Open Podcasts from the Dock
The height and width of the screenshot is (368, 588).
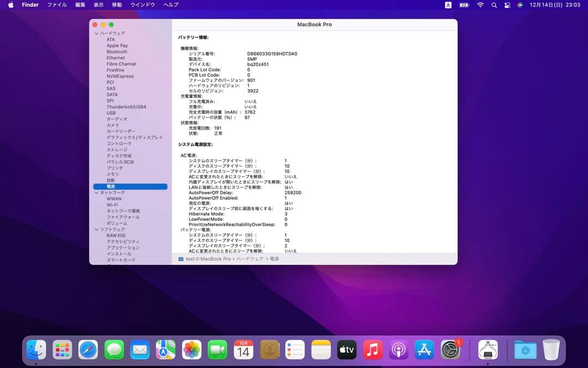(399, 349)
